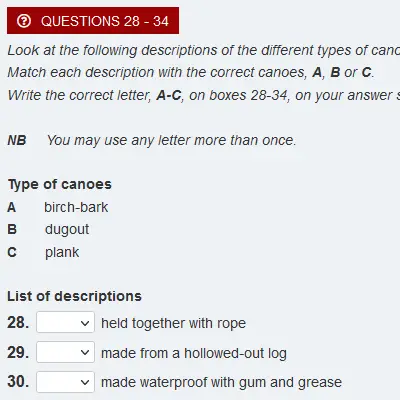Open the answer dropdown for question 28
The width and height of the screenshot is (400, 400).
tap(65, 322)
